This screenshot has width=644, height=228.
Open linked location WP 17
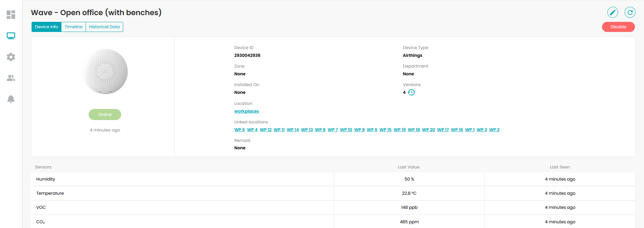click(443, 130)
